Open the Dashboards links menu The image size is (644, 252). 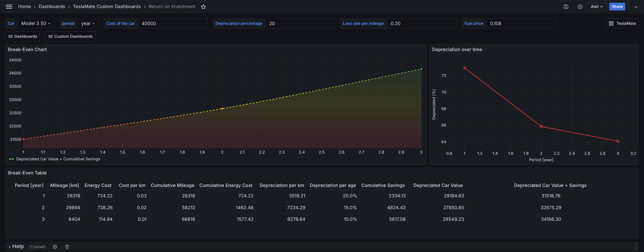[23, 37]
